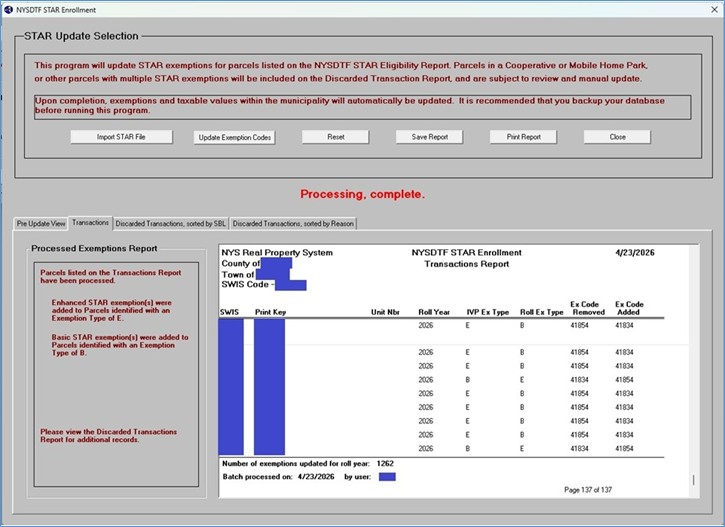Image resolution: width=725 pixels, height=527 pixels.
Task: Click the Close button in STAR Update Selection
Action: [x=617, y=137]
